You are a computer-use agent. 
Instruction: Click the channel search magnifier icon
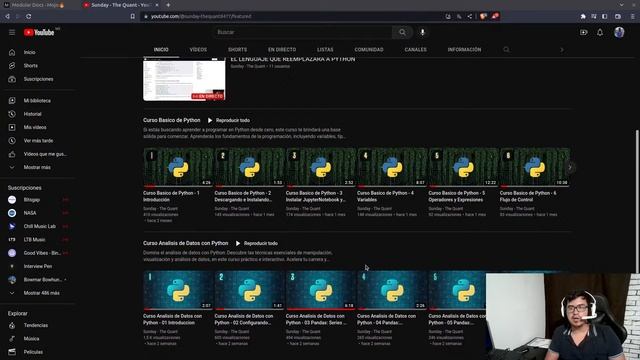(x=506, y=49)
